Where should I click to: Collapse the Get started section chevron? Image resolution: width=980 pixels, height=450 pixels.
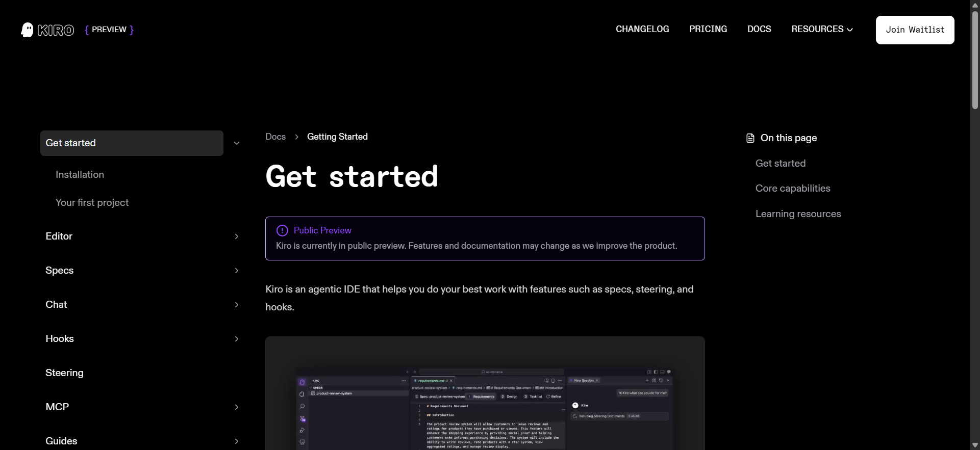[237, 143]
